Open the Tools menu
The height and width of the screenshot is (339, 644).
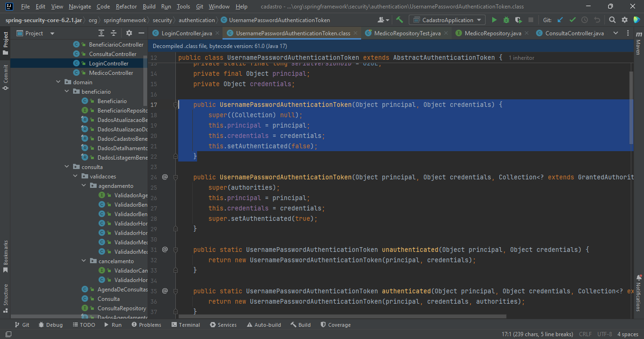(183, 7)
